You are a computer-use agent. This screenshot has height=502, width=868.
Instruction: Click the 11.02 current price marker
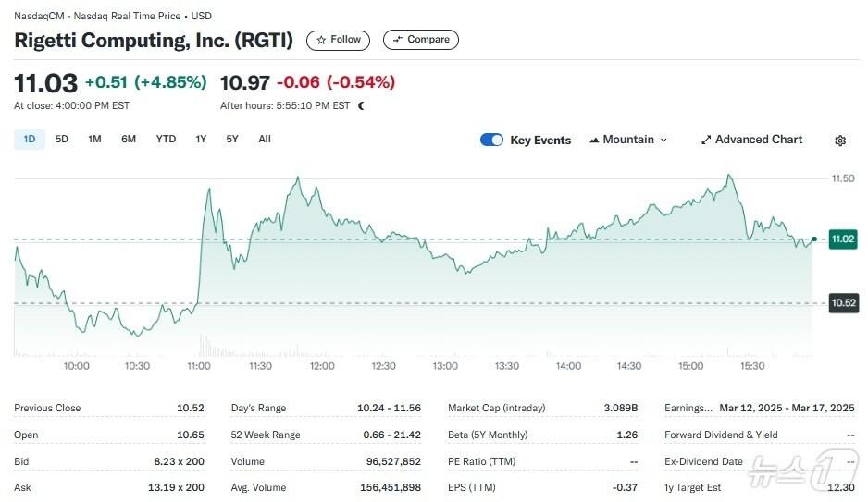click(843, 239)
